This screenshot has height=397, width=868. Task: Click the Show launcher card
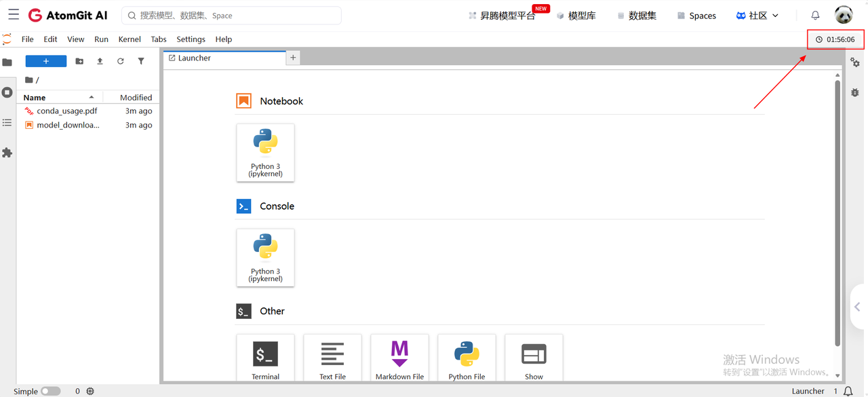click(x=534, y=358)
